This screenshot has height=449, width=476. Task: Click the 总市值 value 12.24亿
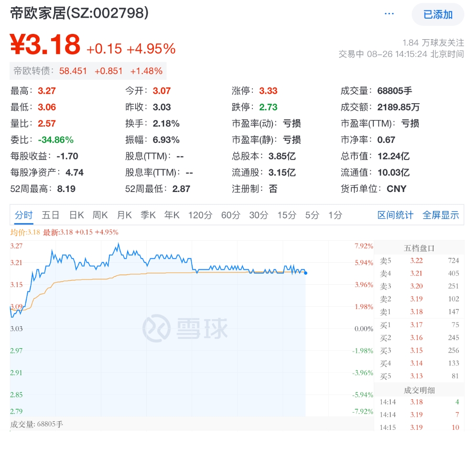click(x=393, y=156)
